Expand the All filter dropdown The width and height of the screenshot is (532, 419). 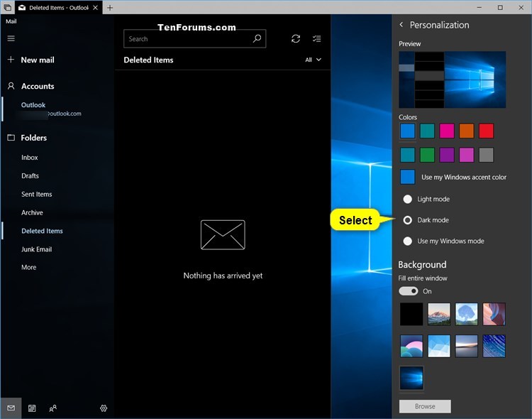tap(313, 60)
